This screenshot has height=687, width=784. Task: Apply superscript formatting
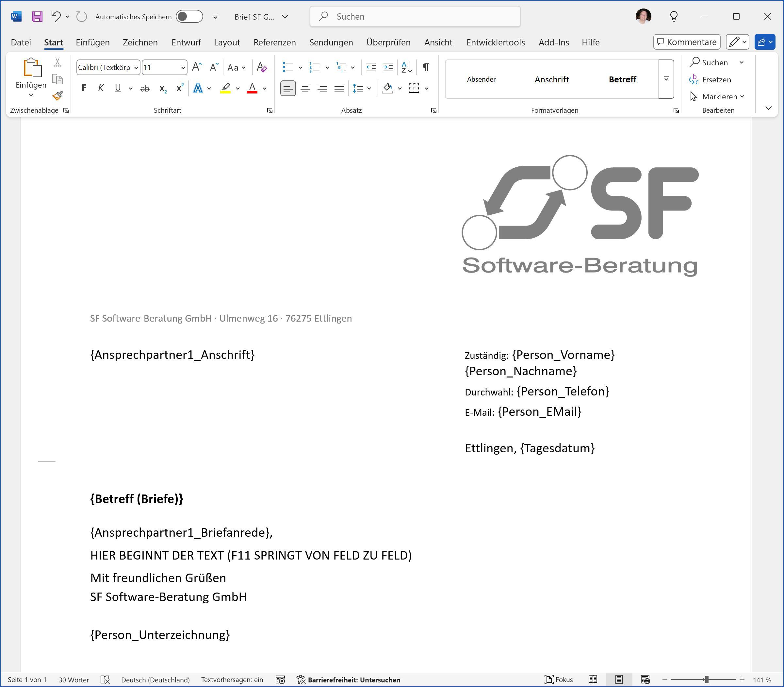point(180,88)
